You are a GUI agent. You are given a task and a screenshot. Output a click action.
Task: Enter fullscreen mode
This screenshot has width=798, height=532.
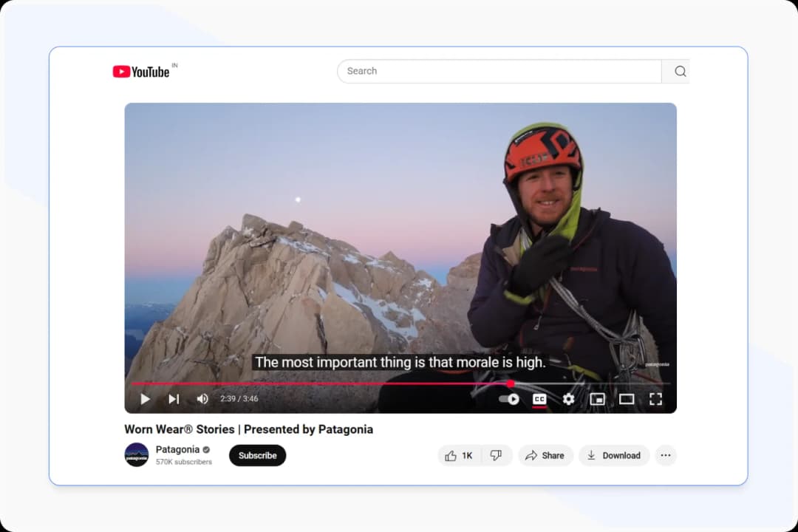point(655,398)
